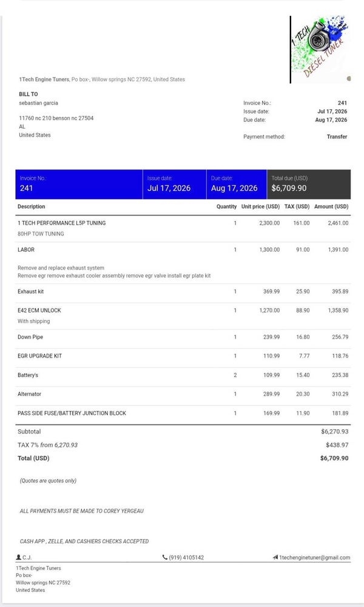Click the BILL TO heading
Image resolution: width=364 pixels, height=607 pixels.
(x=29, y=94)
